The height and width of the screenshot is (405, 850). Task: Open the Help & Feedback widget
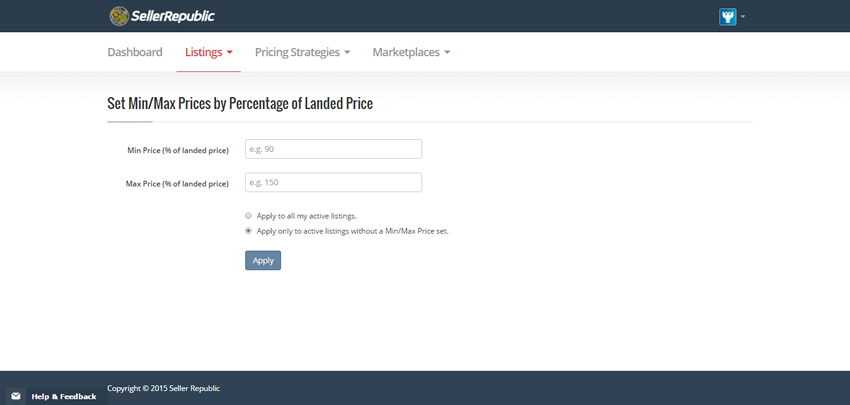(x=57, y=396)
